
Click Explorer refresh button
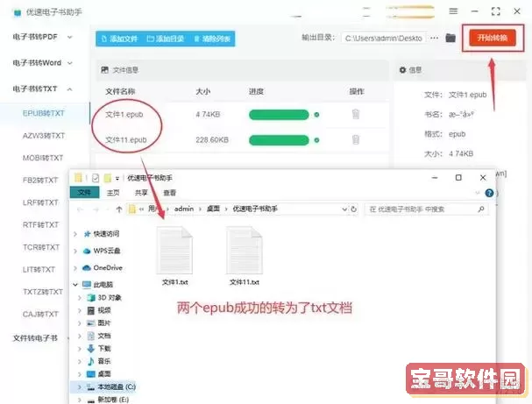click(353, 209)
